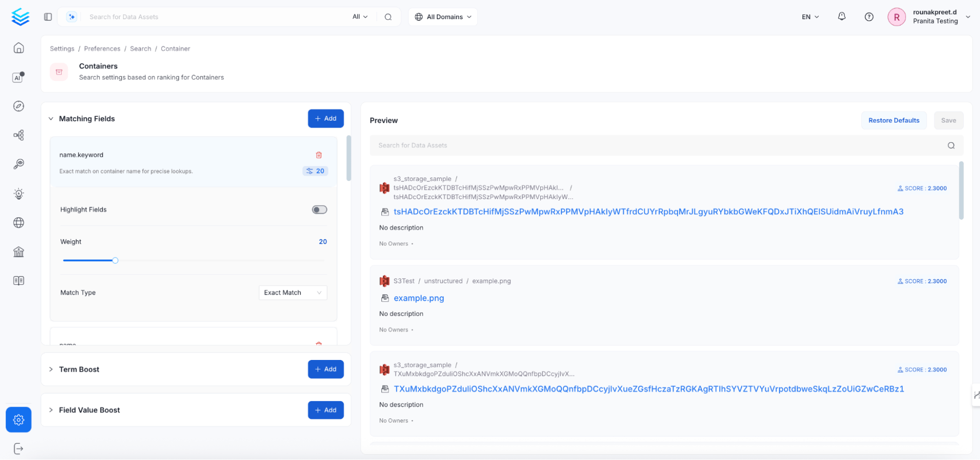This screenshot has width=980, height=460.
Task: Toggle the Highlight Fields switch
Action: [319, 210]
